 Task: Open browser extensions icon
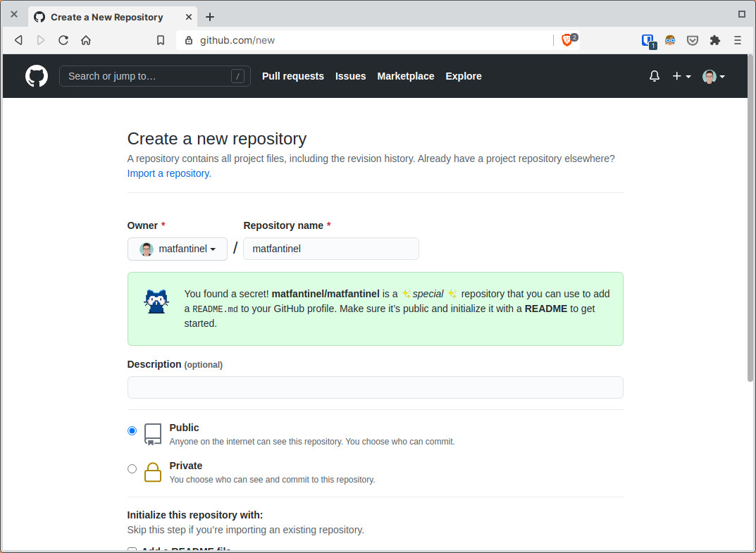(714, 40)
